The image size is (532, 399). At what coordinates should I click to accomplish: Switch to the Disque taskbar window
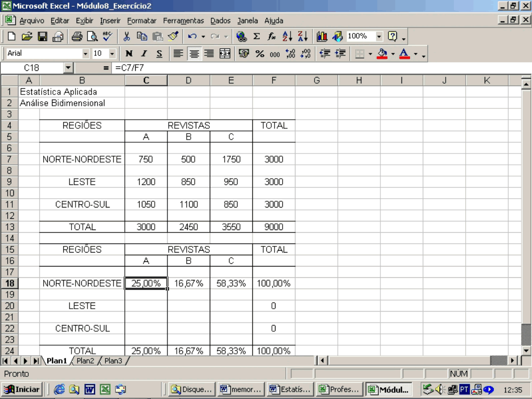[x=192, y=390]
